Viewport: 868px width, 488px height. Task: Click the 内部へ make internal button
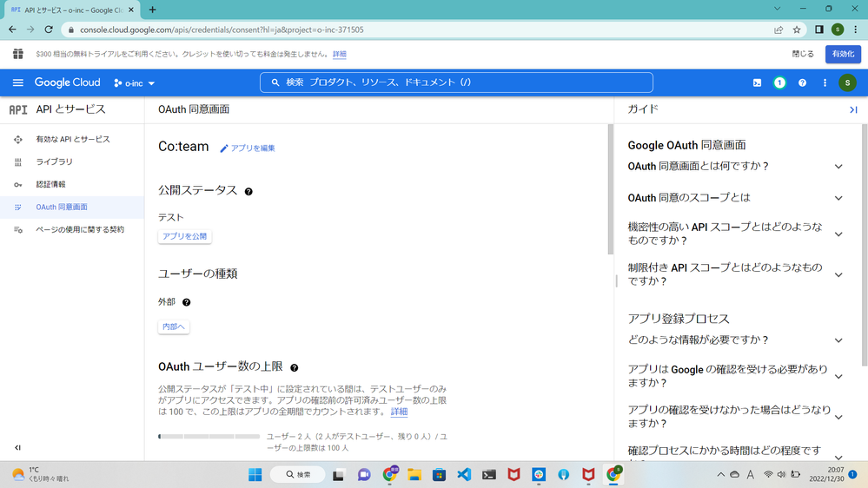pos(174,327)
